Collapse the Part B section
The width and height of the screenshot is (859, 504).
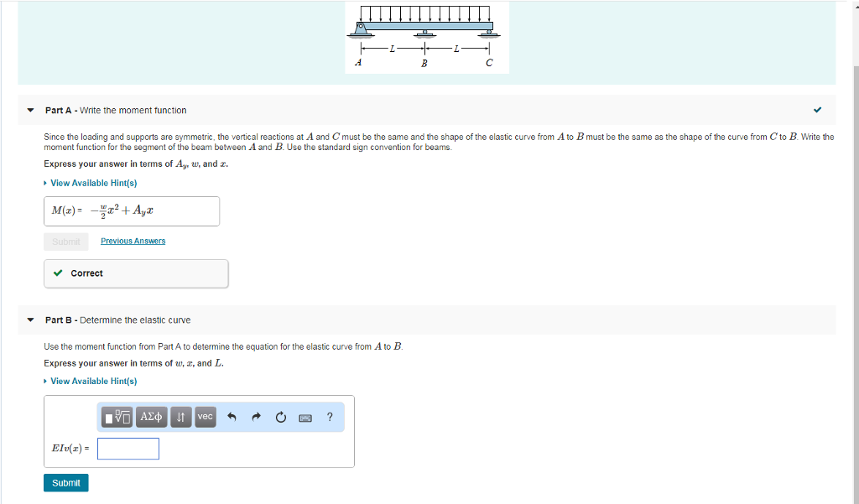[x=30, y=320]
